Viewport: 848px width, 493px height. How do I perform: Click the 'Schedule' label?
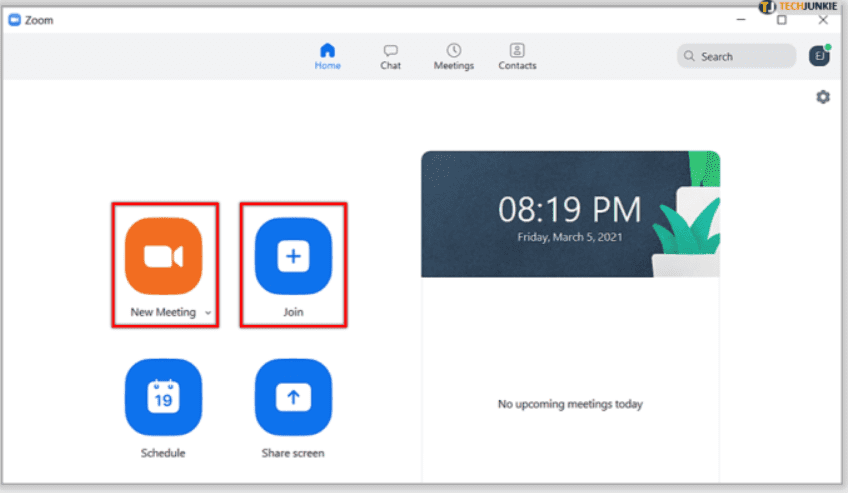163,453
